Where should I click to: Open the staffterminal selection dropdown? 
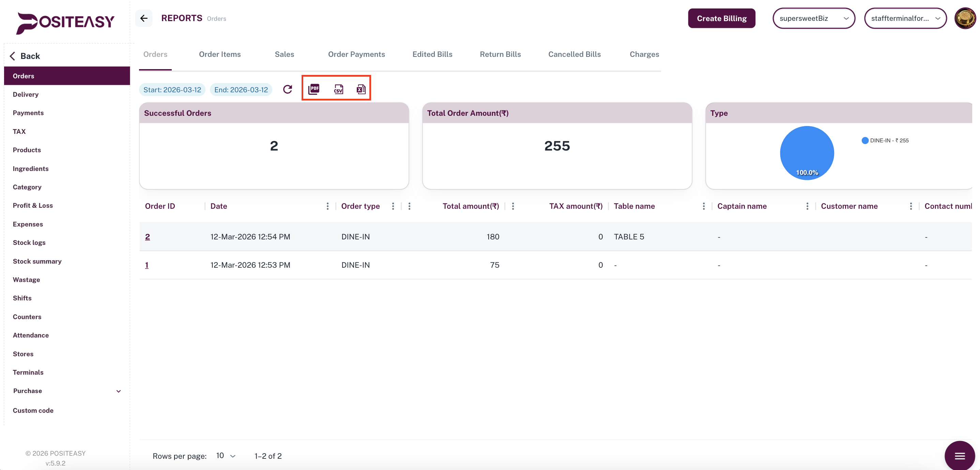point(905,18)
